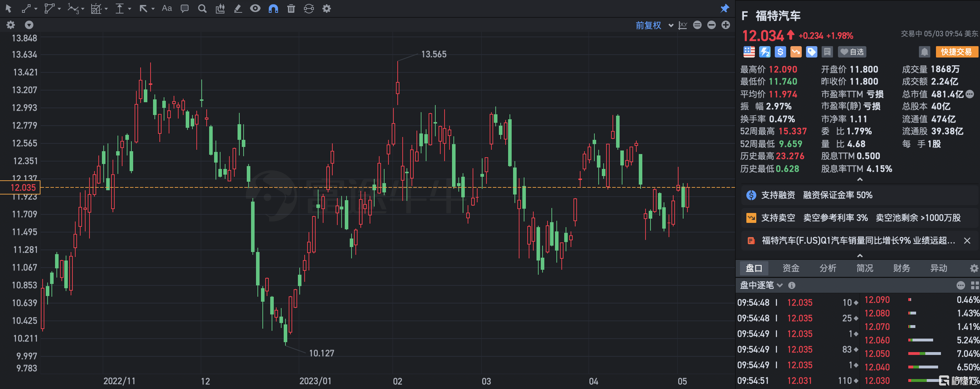Select the arrow annotation tool
This screenshot has width=980, height=389.
click(x=143, y=9)
